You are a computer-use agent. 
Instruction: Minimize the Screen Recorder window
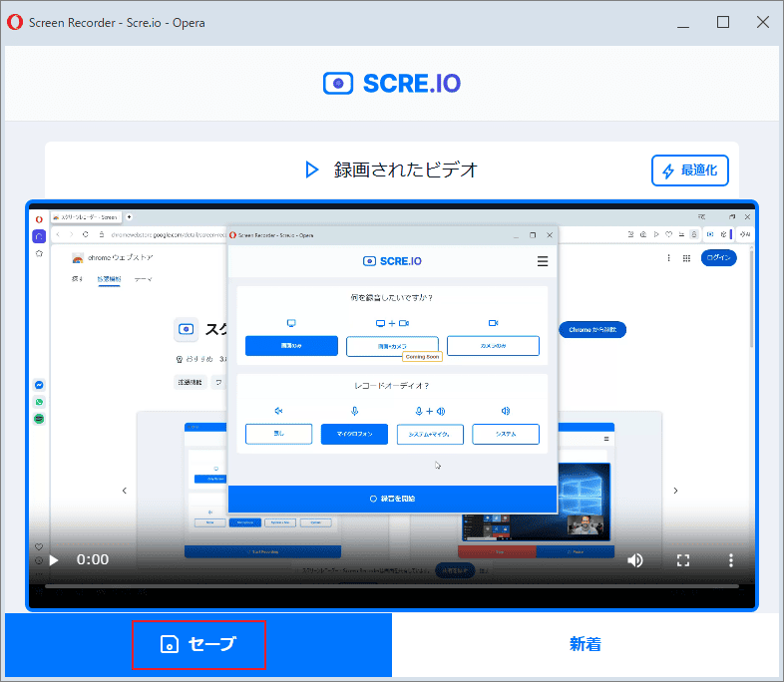click(683, 23)
